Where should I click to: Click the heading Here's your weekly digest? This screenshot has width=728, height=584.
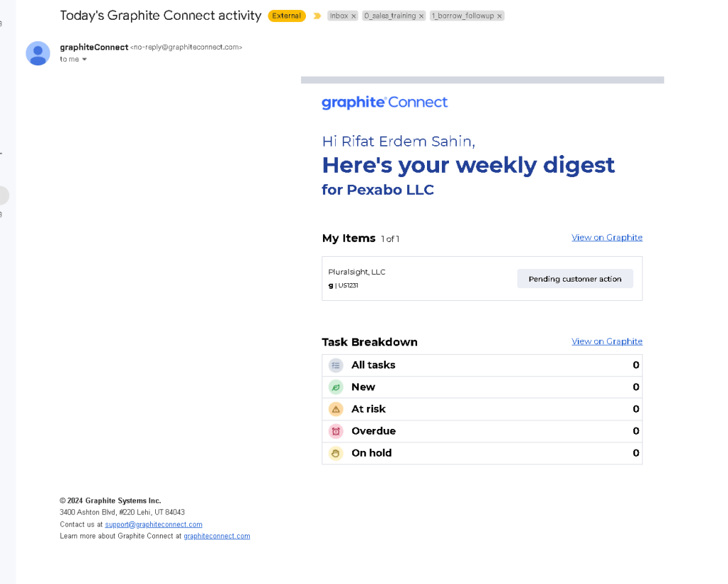tap(468, 165)
